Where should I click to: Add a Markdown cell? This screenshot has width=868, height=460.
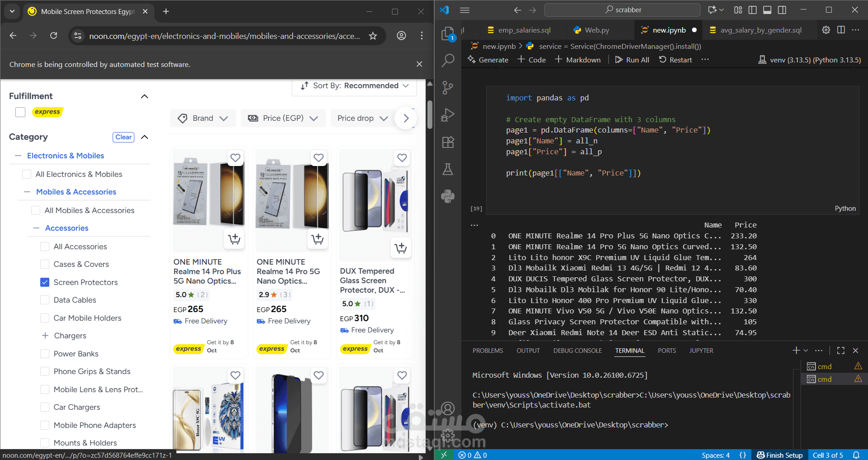click(x=578, y=60)
